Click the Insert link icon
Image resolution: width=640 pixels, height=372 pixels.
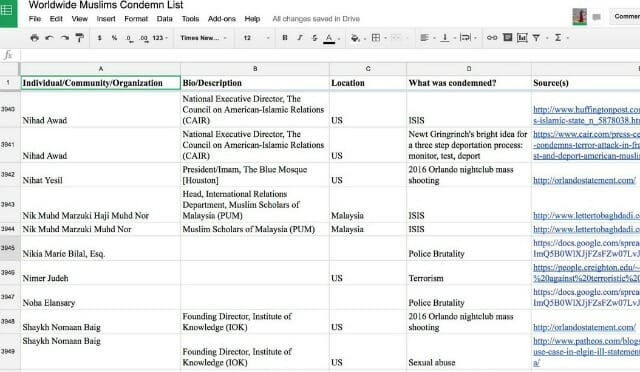(492, 38)
